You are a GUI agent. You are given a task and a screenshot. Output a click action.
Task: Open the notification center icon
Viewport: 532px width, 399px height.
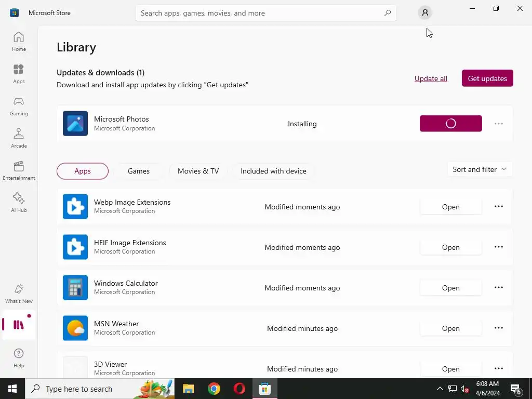click(x=516, y=389)
